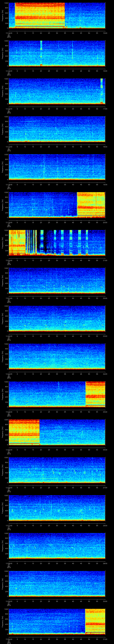Click the '13:14:00' time label
Screen dimensions: 114x644
click(x=9, y=33)
